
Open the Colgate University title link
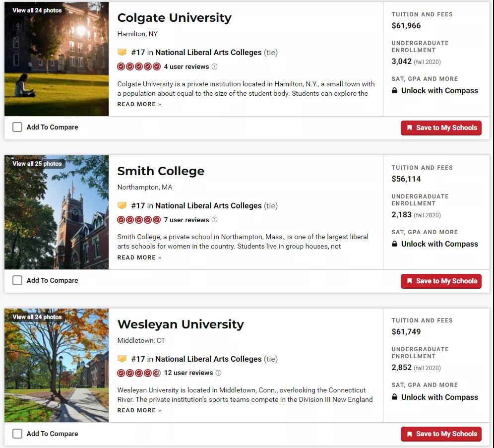click(x=174, y=18)
